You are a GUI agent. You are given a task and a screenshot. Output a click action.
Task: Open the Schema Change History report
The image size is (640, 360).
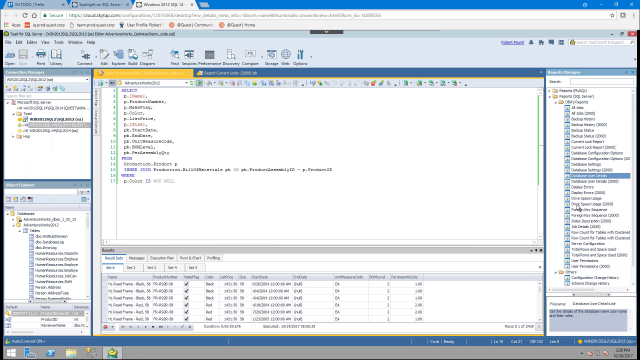(x=590, y=283)
